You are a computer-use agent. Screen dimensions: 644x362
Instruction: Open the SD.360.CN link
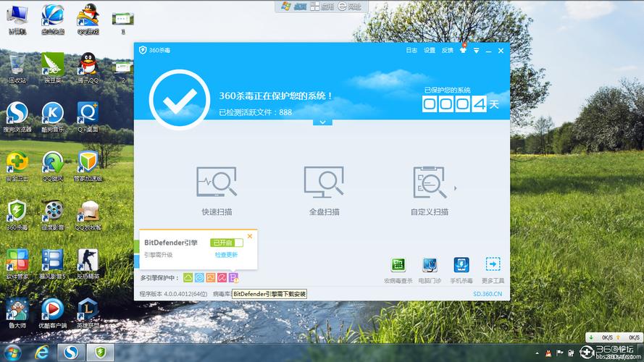click(x=488, y=294)
